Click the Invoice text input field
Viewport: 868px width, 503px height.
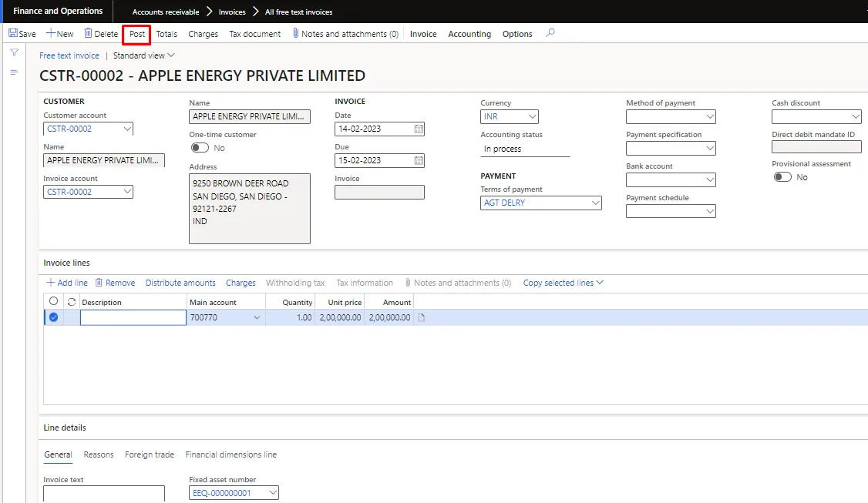pos(104,493)
